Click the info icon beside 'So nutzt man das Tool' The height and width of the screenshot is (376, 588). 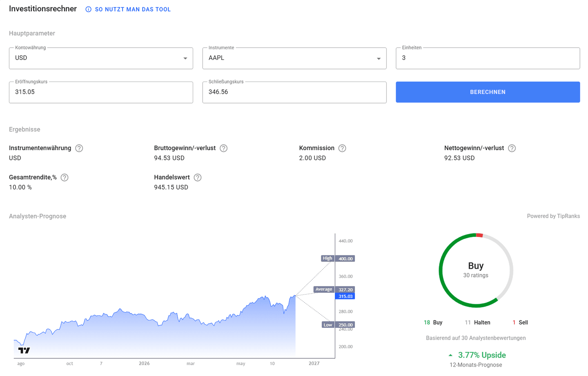click(88, 9)
